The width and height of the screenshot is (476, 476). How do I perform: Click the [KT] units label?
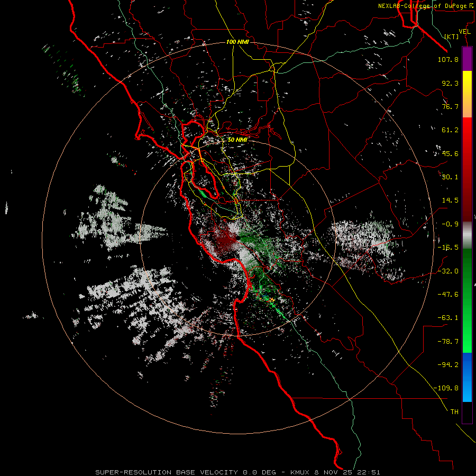click(x=452, y=36)
